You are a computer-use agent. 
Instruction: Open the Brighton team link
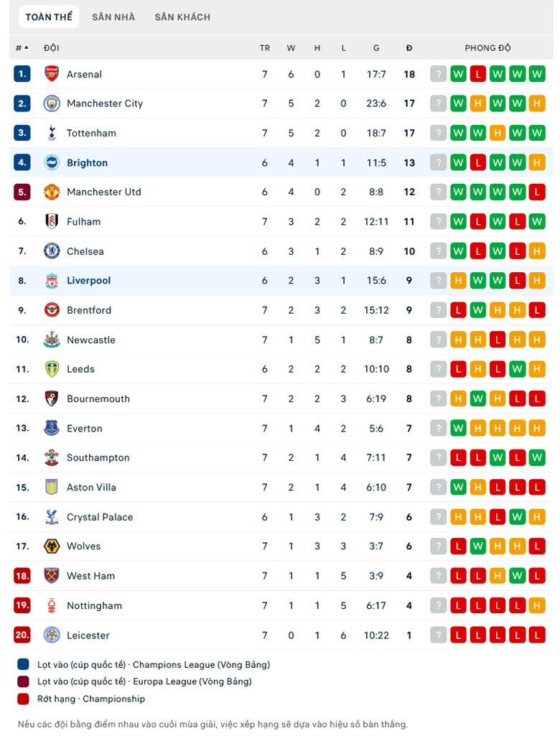pos(88,162)
